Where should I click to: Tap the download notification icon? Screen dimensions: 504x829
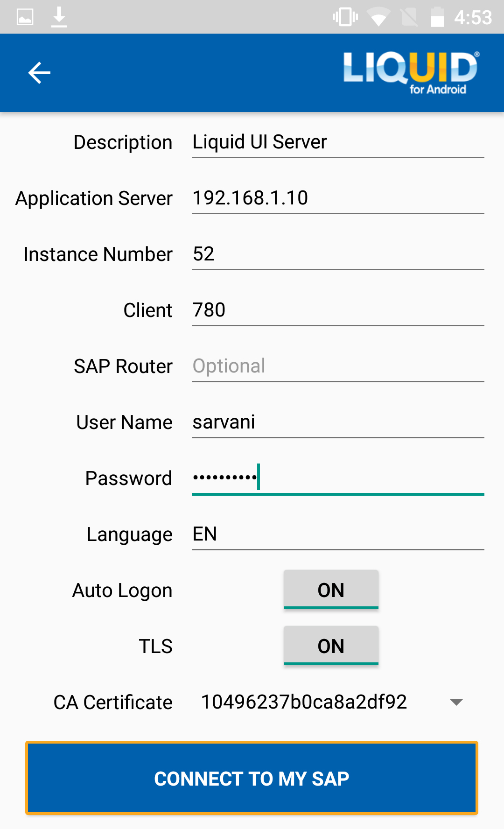coord(59,17)
